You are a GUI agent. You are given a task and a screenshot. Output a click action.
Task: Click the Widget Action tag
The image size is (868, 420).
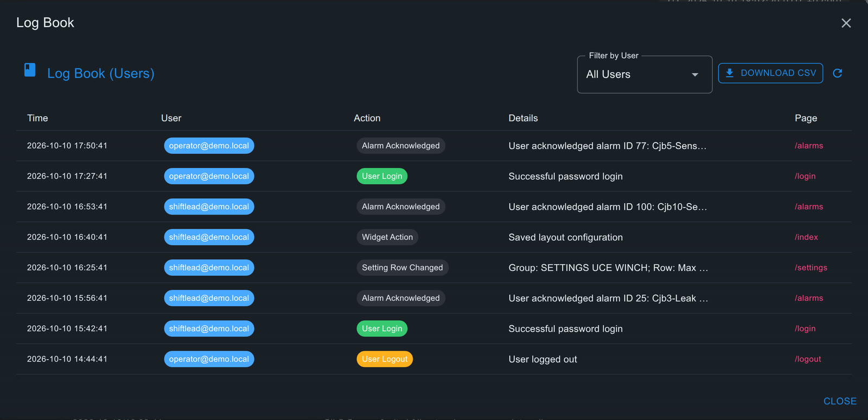(x=387, y=237)
